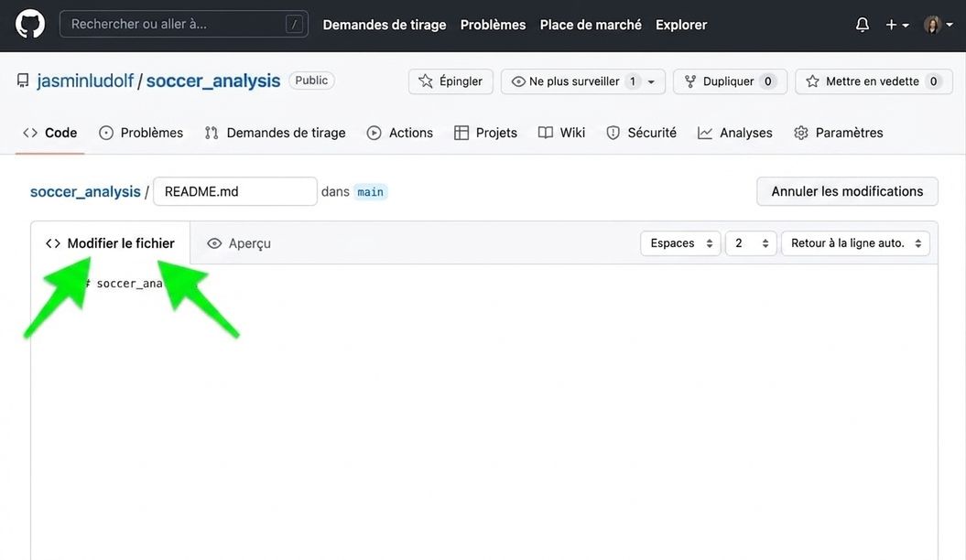966x560 pixels.
Task: Click the star count 0 badge
Action: (x=933, y=81)
